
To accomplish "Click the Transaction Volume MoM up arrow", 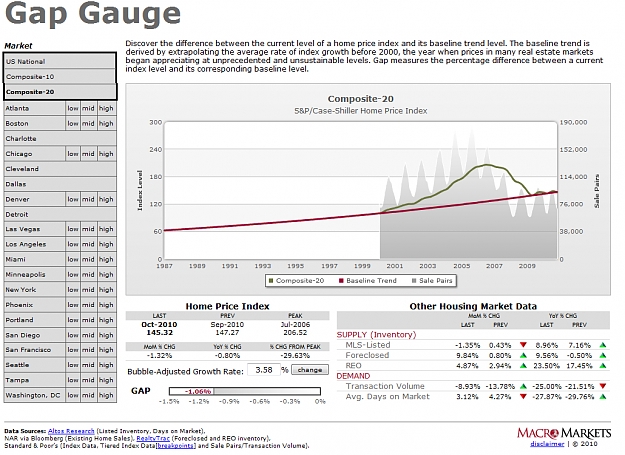I will pyautogui.click(x=523, y=386).
